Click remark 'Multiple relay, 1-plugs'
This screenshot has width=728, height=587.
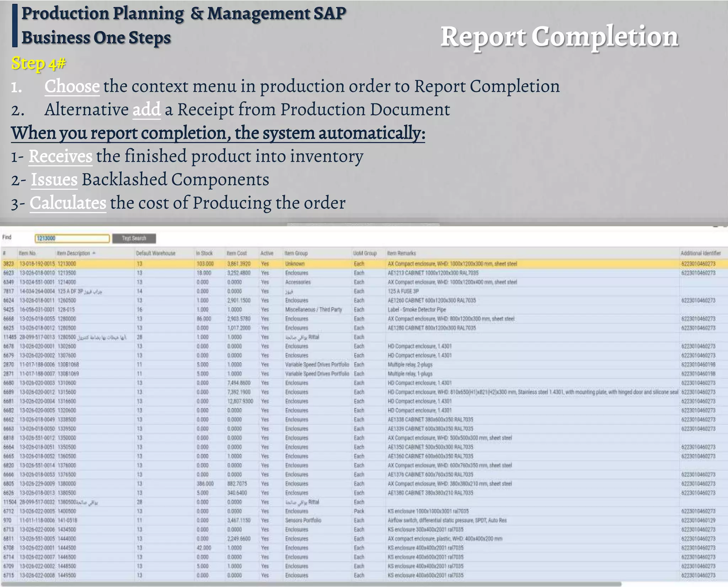click(410, 374)
